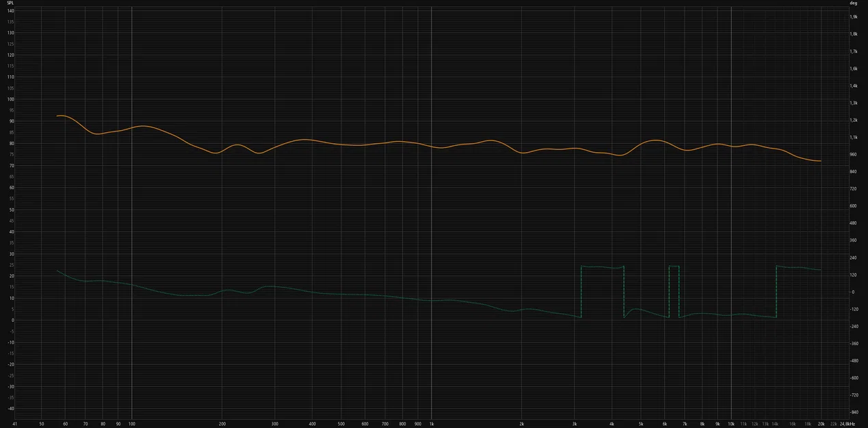Click the deg axis title label
Image resolution: width=868 pixels, height=428 pixels.
853,3
